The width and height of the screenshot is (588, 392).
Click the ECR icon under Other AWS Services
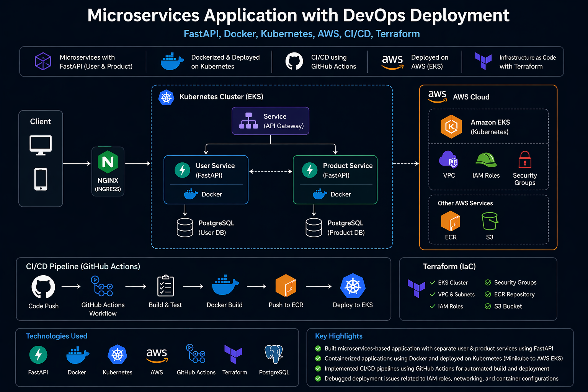451,221
